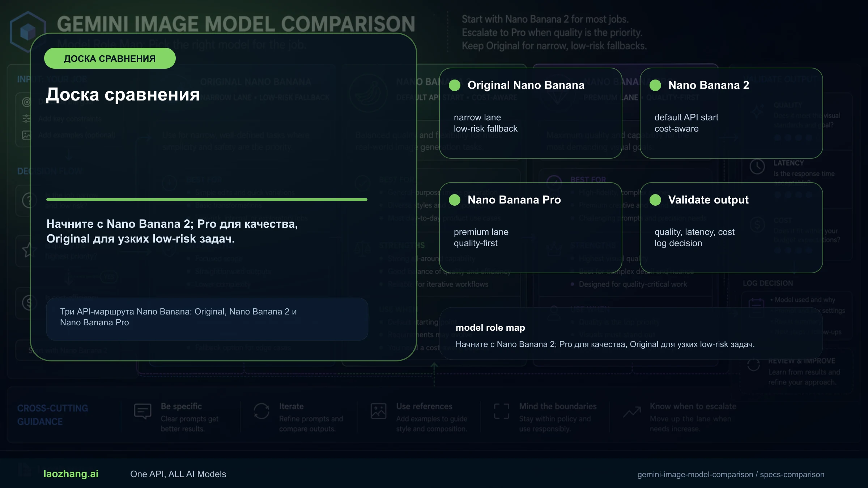The width and height of the screenshot is (868, 488).
Task: Click green dot beside Nano Banana 2
Action: pos(655,85)
